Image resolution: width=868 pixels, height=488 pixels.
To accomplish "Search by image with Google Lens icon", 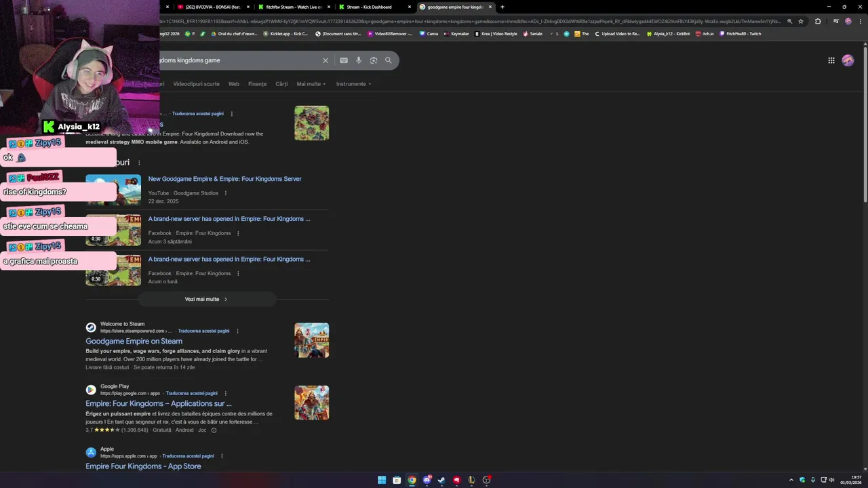I will coord(374,60).
